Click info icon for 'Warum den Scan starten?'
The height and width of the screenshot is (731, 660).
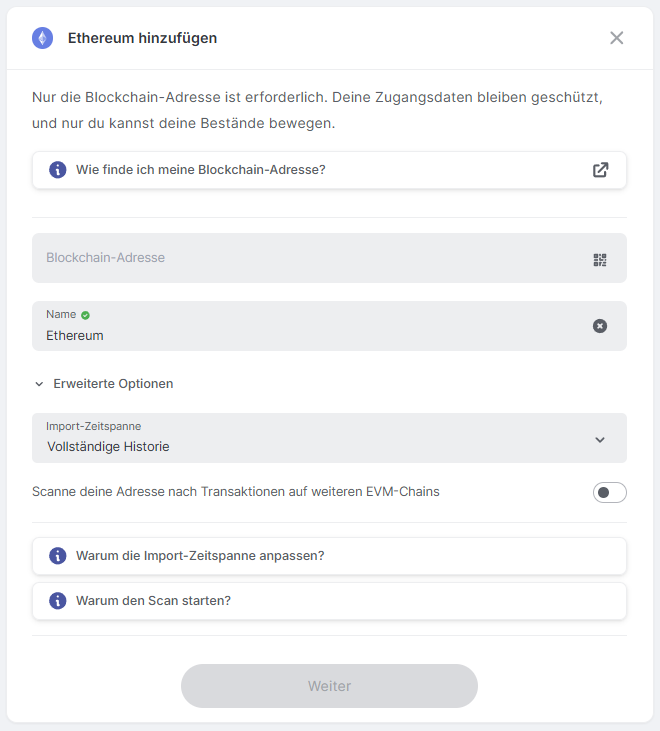tap(58, 601)
